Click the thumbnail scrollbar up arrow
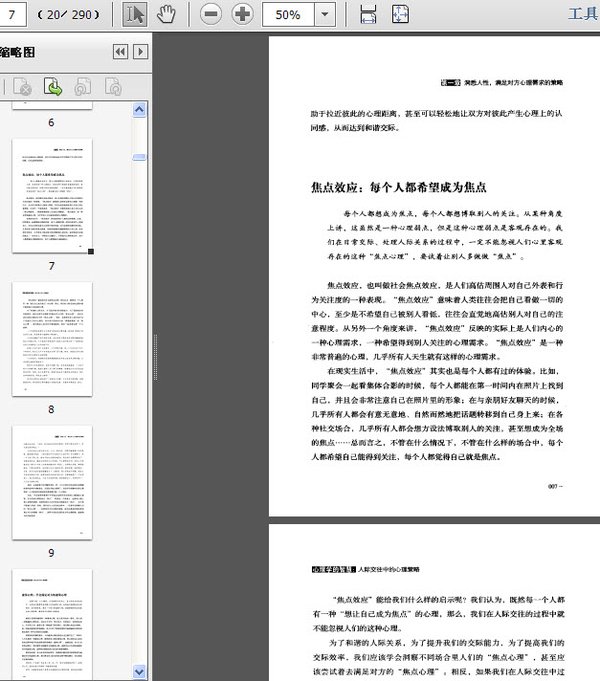Viewport: 600px width, 681px height. pos(139,109)
